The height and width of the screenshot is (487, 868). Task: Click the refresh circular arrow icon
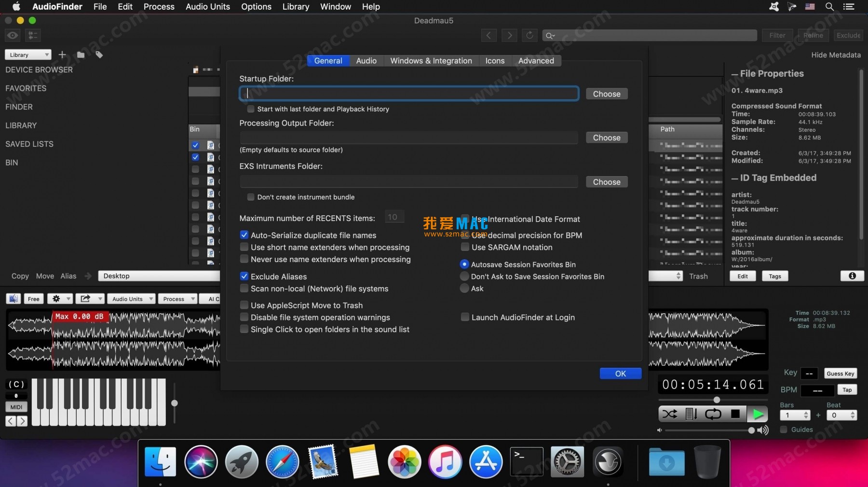pyautogui.click(x=529, y=35)
